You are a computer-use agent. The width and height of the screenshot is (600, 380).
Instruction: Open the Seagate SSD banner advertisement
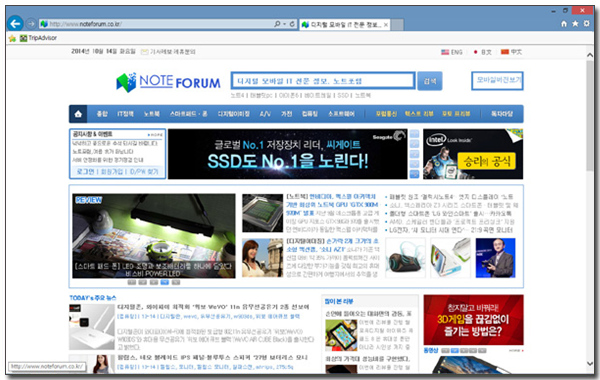[287, 154]
